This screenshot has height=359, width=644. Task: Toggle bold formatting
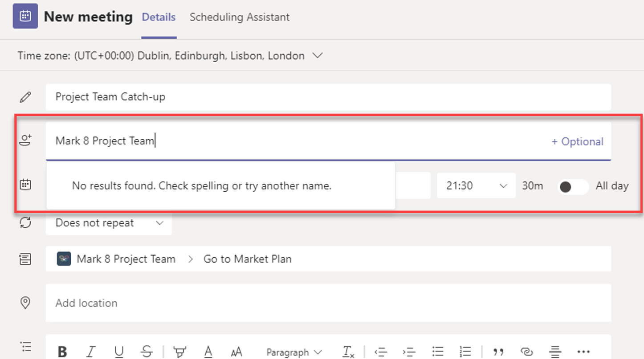[62, 352]
